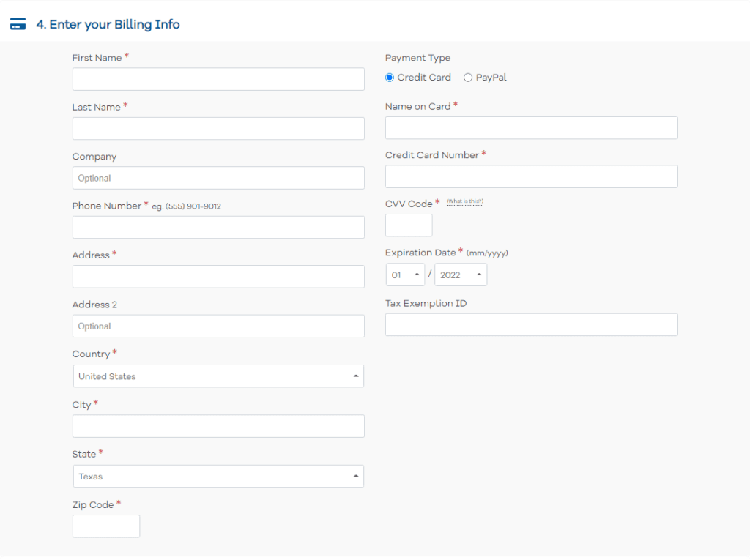Open the "What is this?" CVV help link
The height and width of the screenshot is (560, 750).
click(465, 202)
